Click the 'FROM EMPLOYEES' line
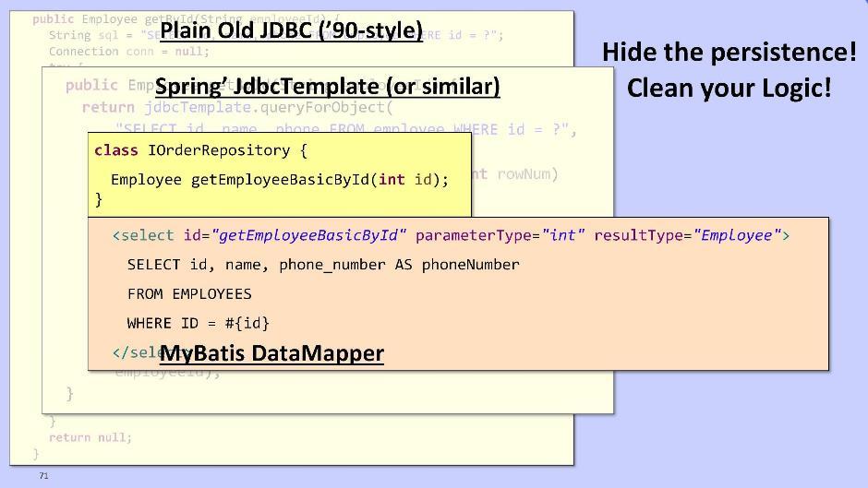Viewport: 868px width, 488px height. (x=189, y=293)
